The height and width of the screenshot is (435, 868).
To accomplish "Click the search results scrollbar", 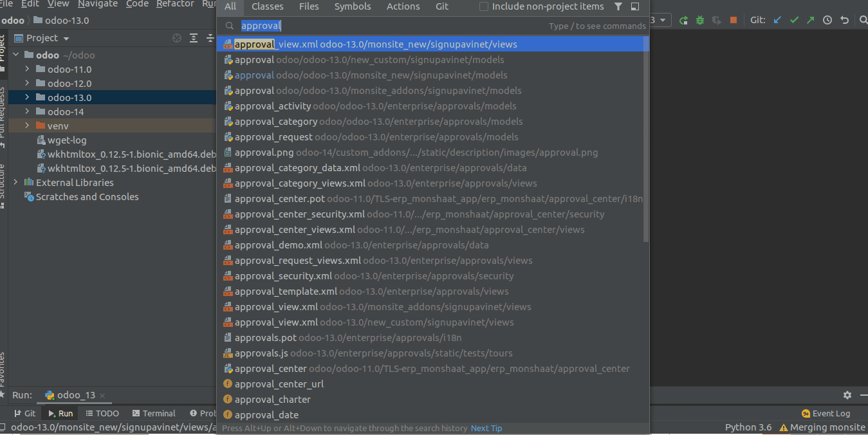I will 646,139.
